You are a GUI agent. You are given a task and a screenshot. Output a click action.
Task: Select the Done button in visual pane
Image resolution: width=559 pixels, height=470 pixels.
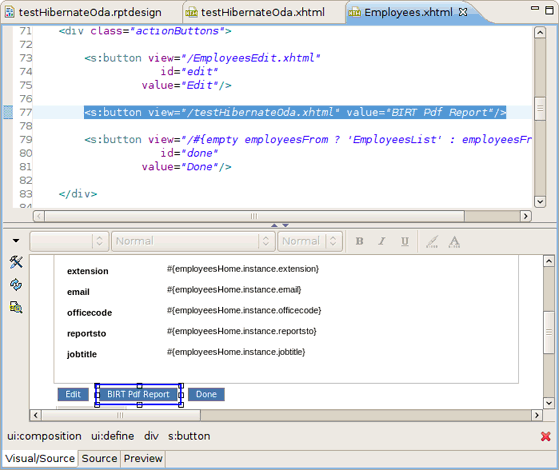[x=206, y=394]
